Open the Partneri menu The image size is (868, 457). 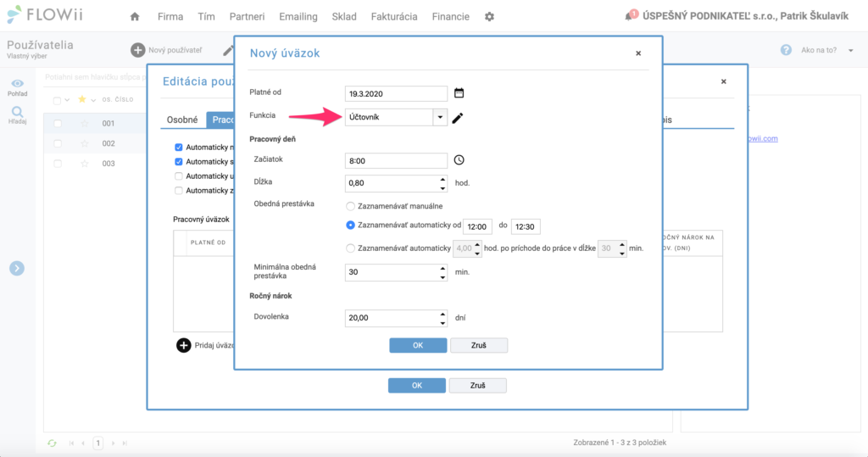(x=247, y=17)
